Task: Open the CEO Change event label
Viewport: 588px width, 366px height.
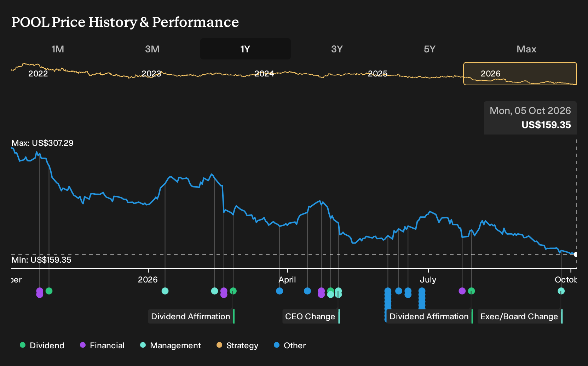Action: coord(311,316)
